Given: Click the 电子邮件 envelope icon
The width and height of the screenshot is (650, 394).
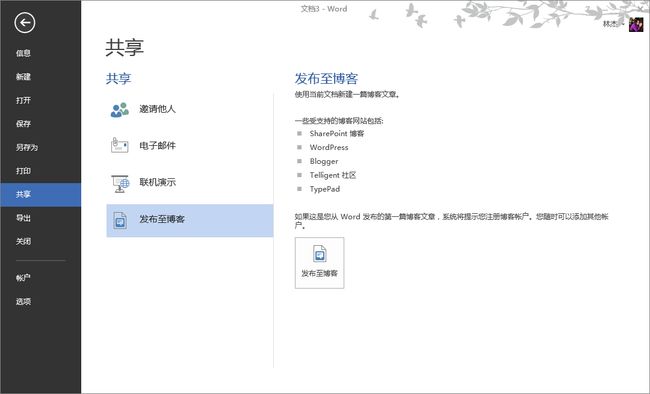Looking at the screenshot, I should tap(120, 146).
